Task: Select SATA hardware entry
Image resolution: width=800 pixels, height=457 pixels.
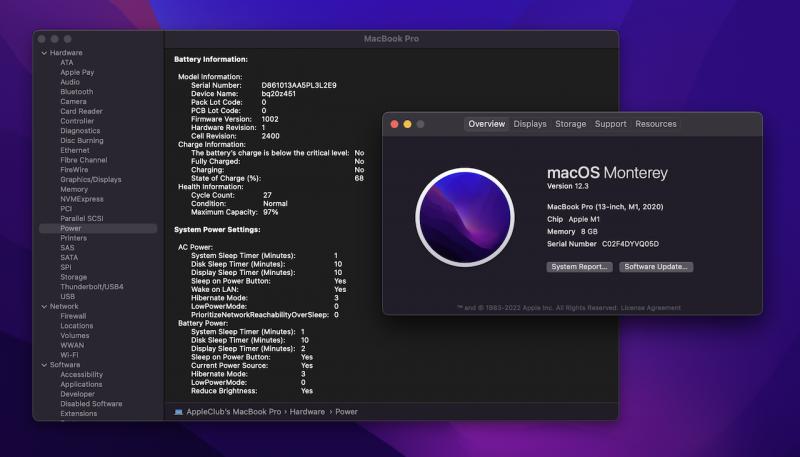Action: click(69, 258)
